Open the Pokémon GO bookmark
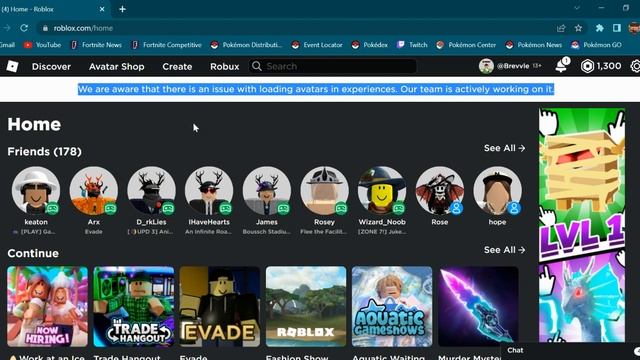 (x=596, y=45)
